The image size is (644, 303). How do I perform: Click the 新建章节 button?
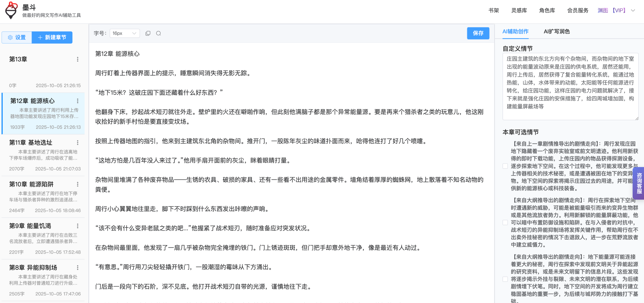click(x=52, y=37)
